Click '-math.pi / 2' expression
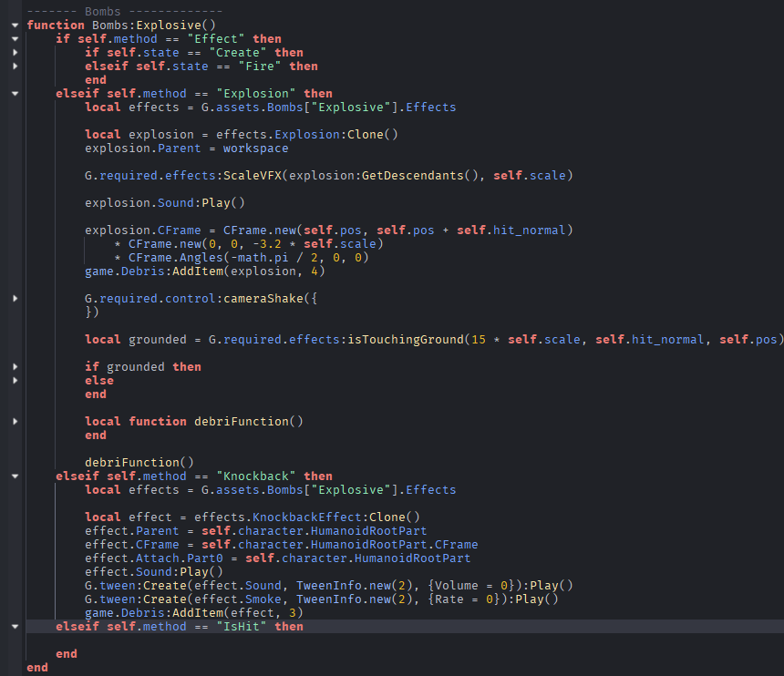The image size is (784, 676). click(x=274, y=257)
